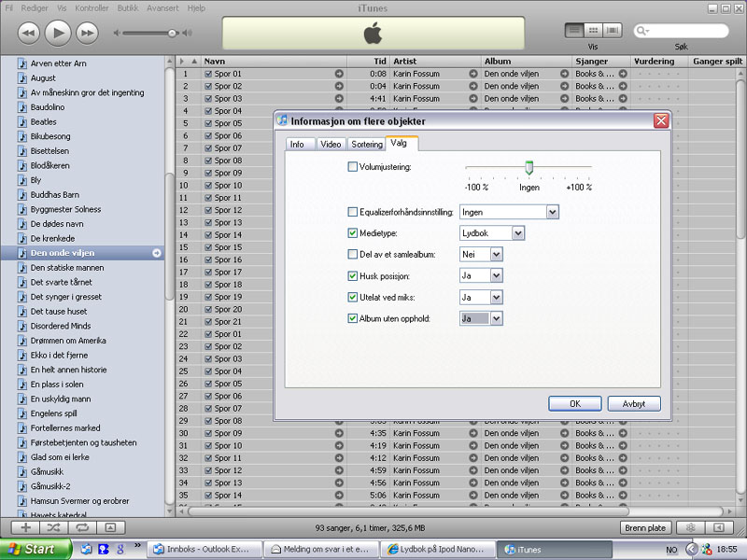Click Brenn plate button
747x560 pixels.
[645, 527]
